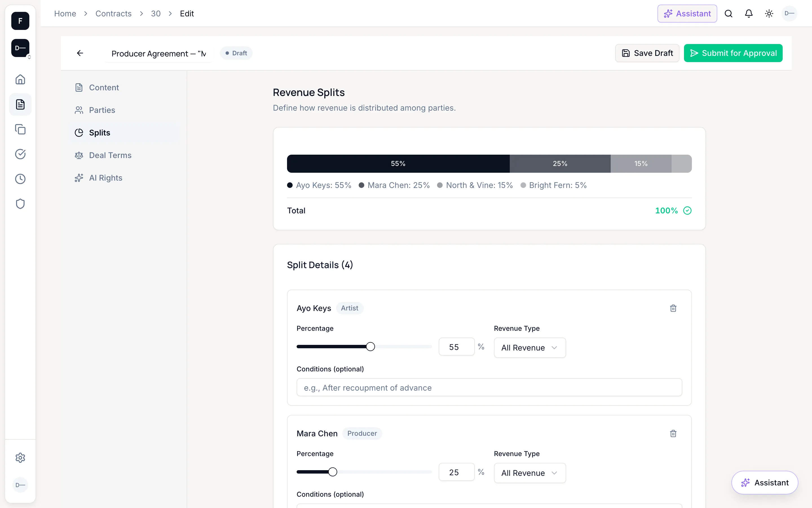Delete the Mara Chen split
The image size is (812, 508).
673,433
